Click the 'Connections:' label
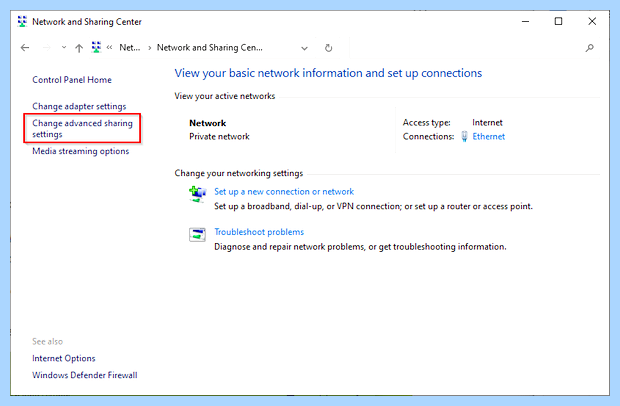 428,136
